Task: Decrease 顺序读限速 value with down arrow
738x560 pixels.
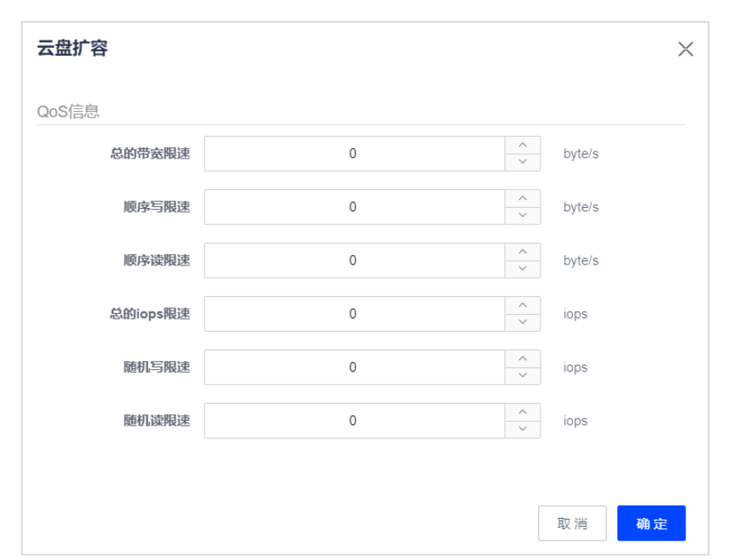Action: pyautogui.click(x=523, y=269)
